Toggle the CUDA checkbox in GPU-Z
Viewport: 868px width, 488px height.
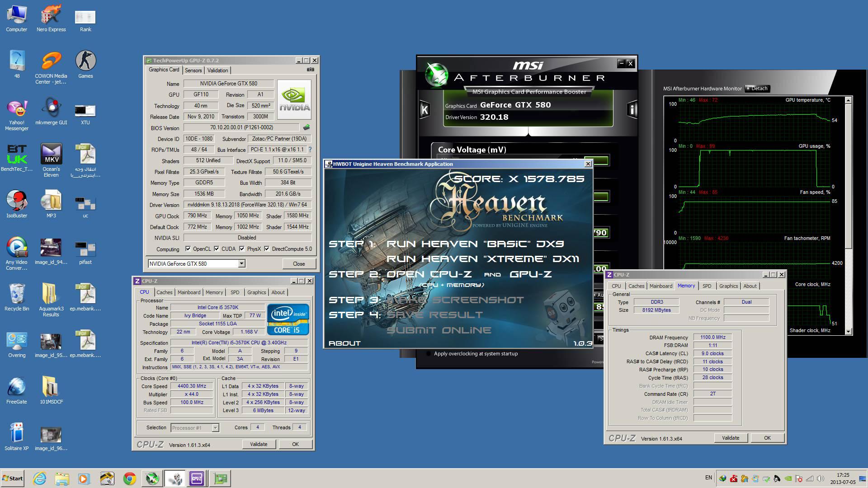pyautogui.click(x=217, y=249)
